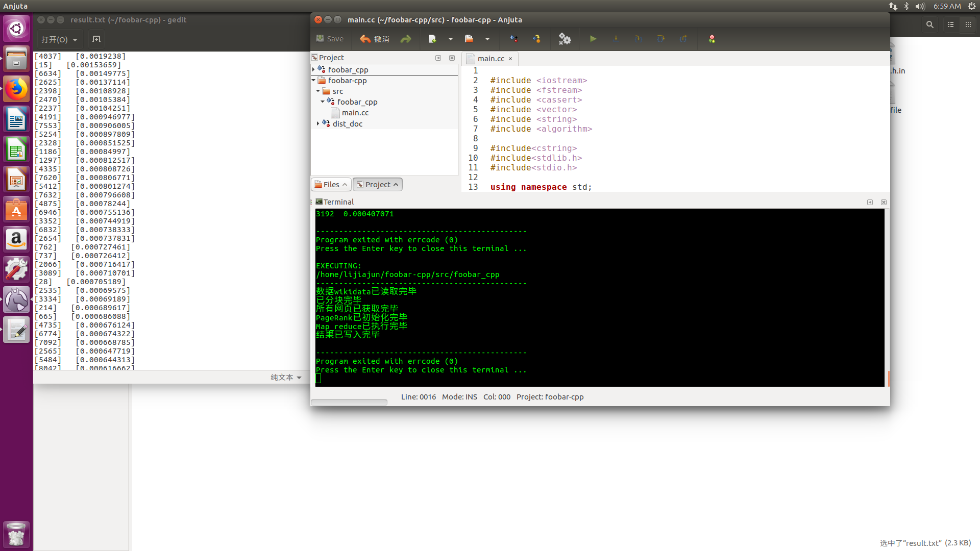Open the 打开(O) button in gedit
Viewport: 980px width, 551px height.
tap(55, 39)
